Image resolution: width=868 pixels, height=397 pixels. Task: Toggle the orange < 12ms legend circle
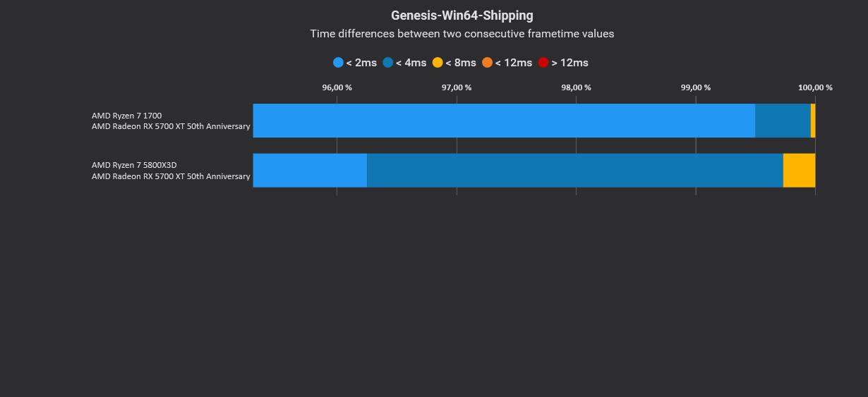(487, 63)
